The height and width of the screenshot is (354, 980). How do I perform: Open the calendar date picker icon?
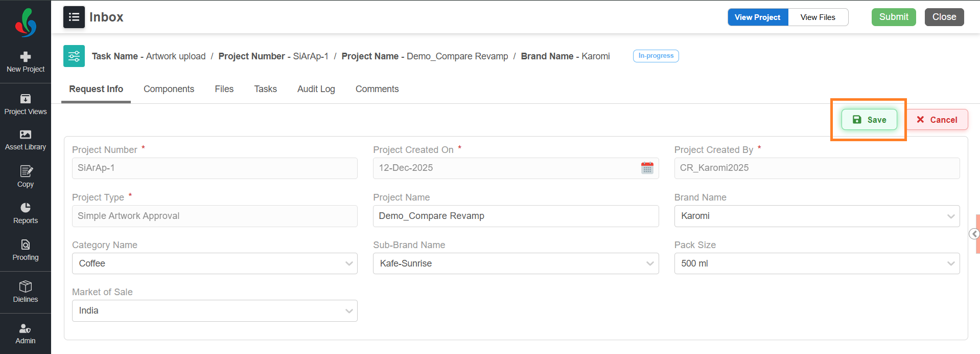(647, 168)
